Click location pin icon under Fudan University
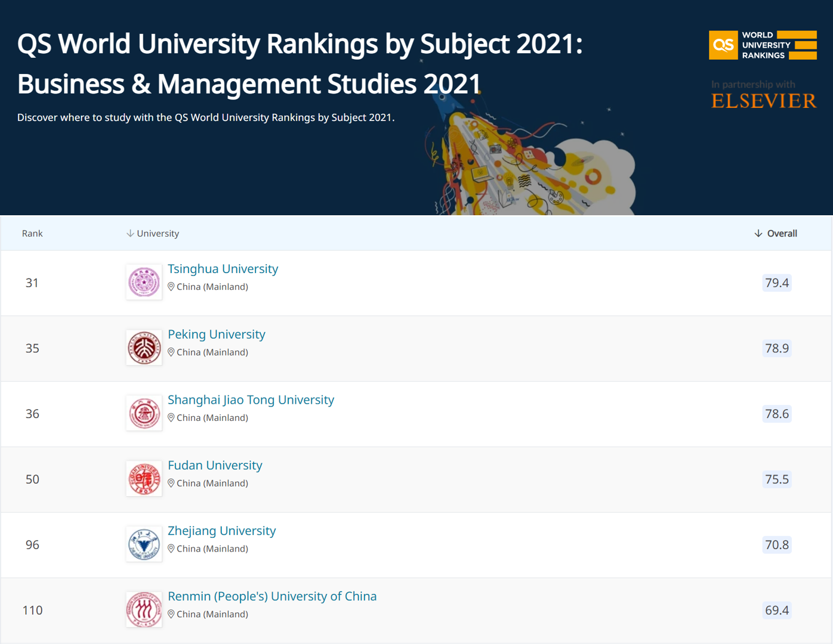The image size is (833, 644). click(171, 484)
